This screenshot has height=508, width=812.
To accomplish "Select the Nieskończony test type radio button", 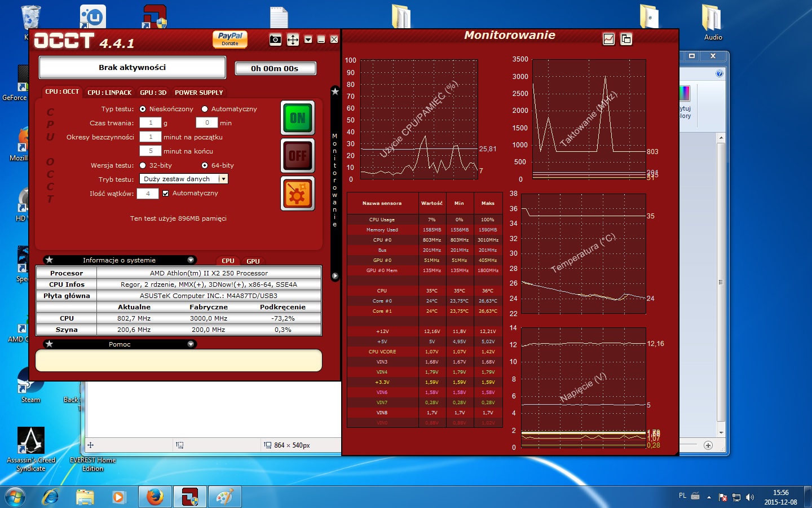I will point(143,109).
